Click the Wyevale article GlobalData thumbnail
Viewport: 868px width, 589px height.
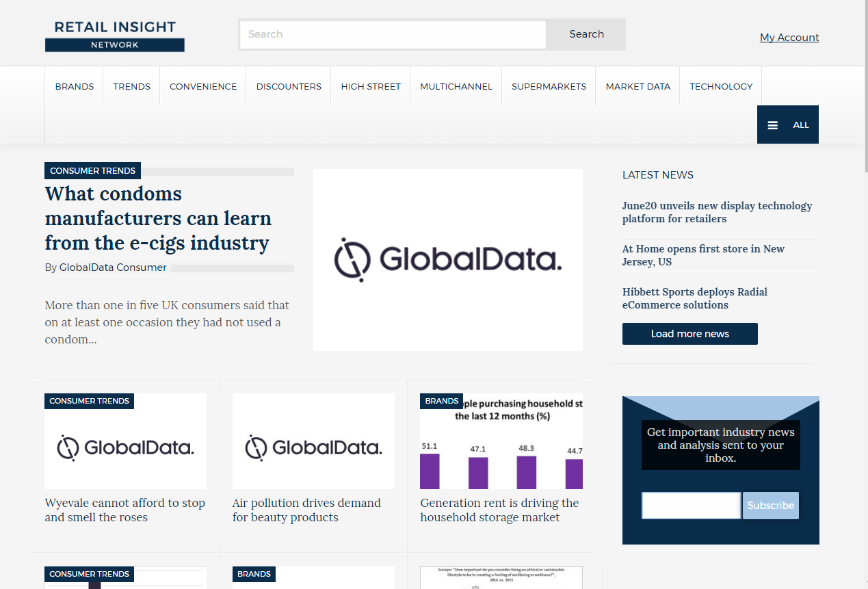coord(125,441)
